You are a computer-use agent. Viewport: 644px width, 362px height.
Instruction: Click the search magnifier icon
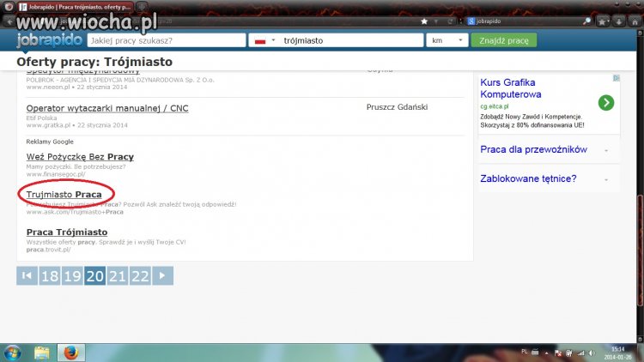tap(587, 21)
